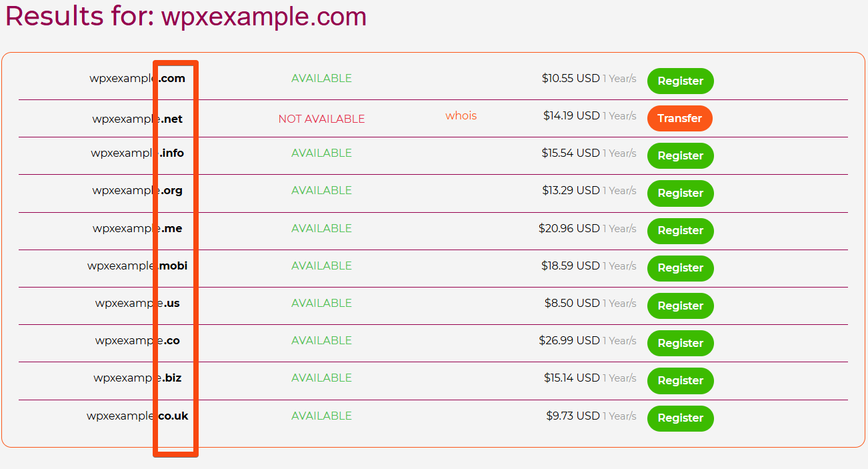Register the wpxexample.org domain
This screenshot has height=469, width=868.
coord(680,193)
